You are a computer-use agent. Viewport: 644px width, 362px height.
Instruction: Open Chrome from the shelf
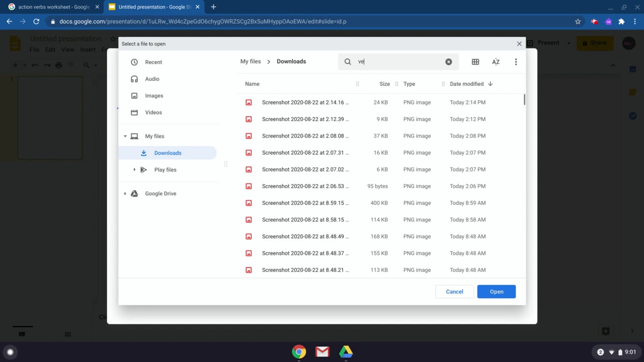click(x=299, y=352)
